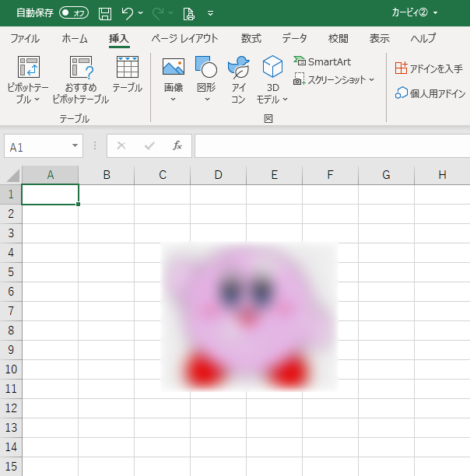Open the カービィ② title dropdown

[x=436, y=13]
